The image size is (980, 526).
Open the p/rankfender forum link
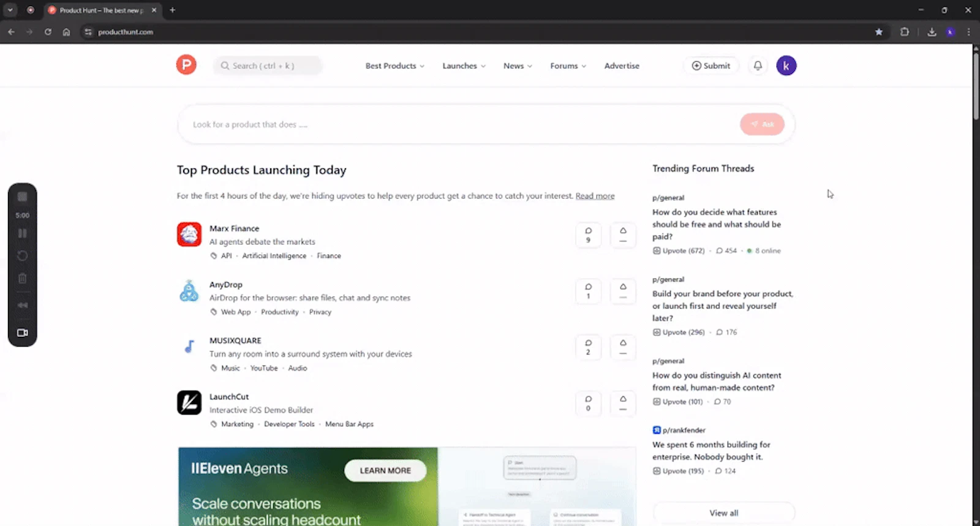point(684,430)
